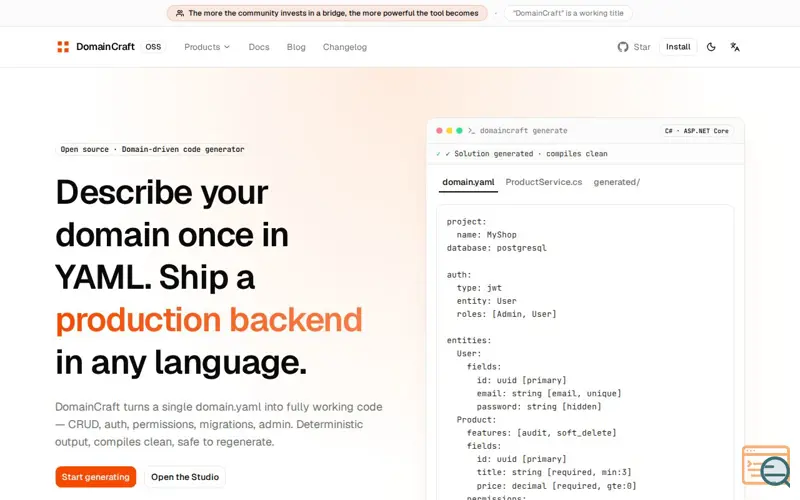Click the community people icon in the banner

pyautogui.click(x=180, y=13)
